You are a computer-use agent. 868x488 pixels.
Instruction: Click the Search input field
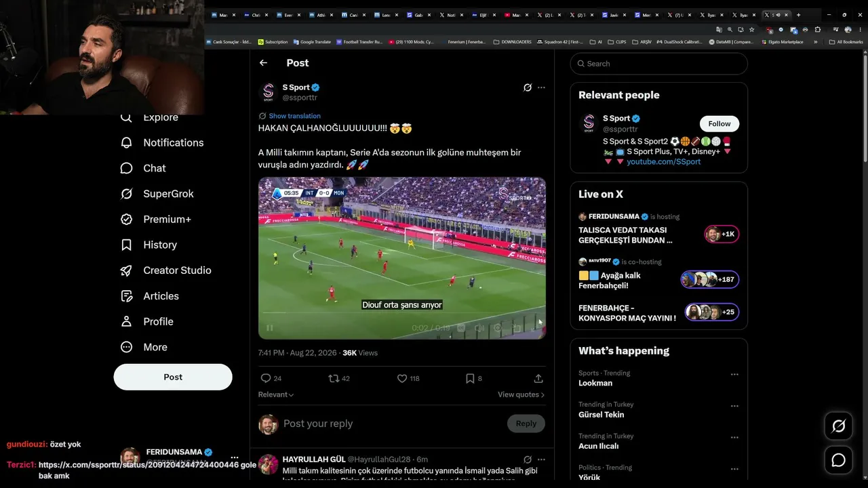point(658,64)
